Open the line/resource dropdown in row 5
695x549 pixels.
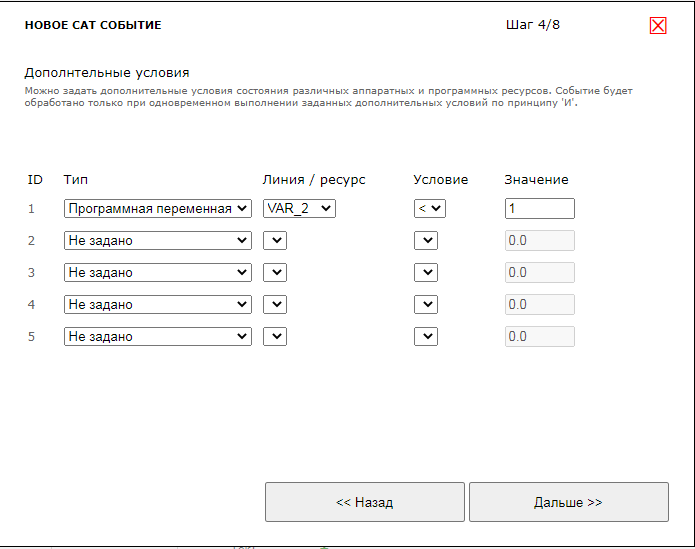275,336
